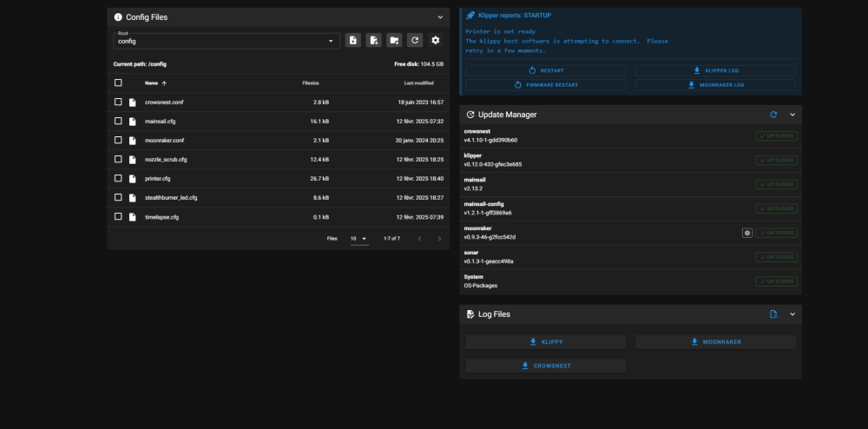
Task: Click the Update Manager panel icon
Action: [470, 115]
